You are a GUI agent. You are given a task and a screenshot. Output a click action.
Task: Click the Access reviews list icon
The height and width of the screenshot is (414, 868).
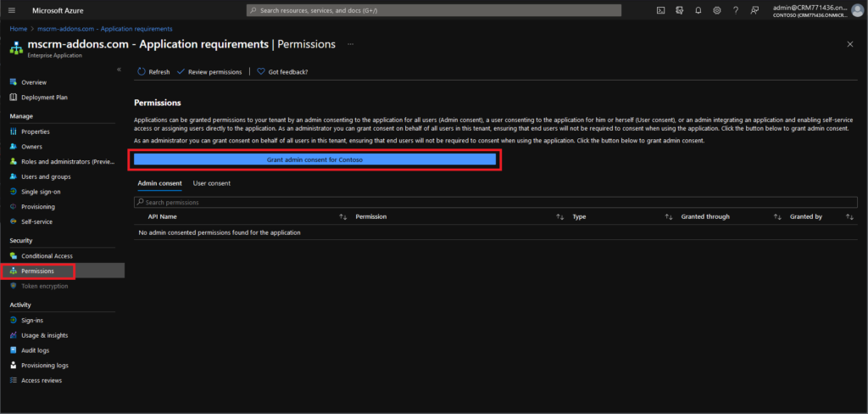[x=14, y=380]
